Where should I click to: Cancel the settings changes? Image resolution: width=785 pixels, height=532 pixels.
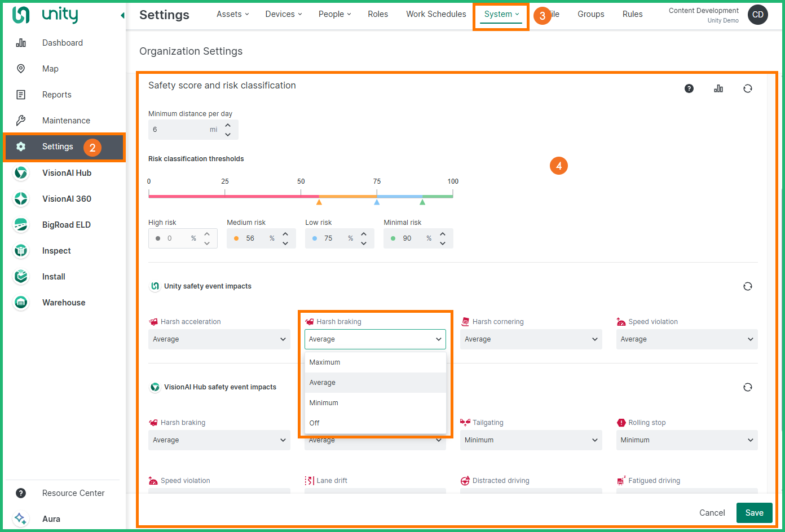click(712, 513)
